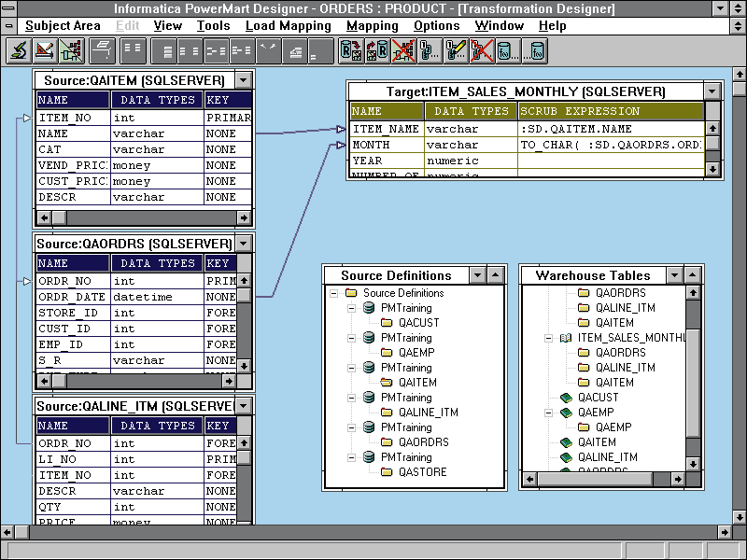Click the schema icon crossed out in red
Screen dimensions: 747x560
tap(403, 50)
